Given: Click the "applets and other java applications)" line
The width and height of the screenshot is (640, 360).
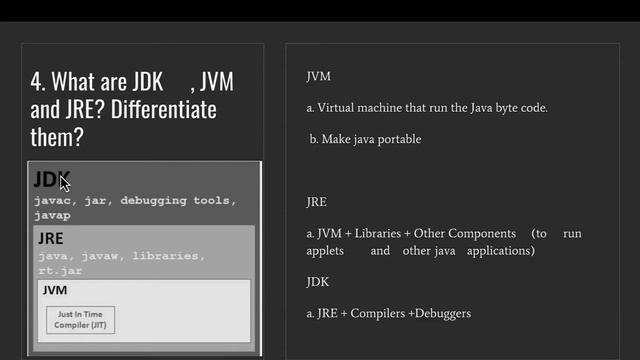Looking at the screenshot, I should pyautogui.click(x=420, y=251).
